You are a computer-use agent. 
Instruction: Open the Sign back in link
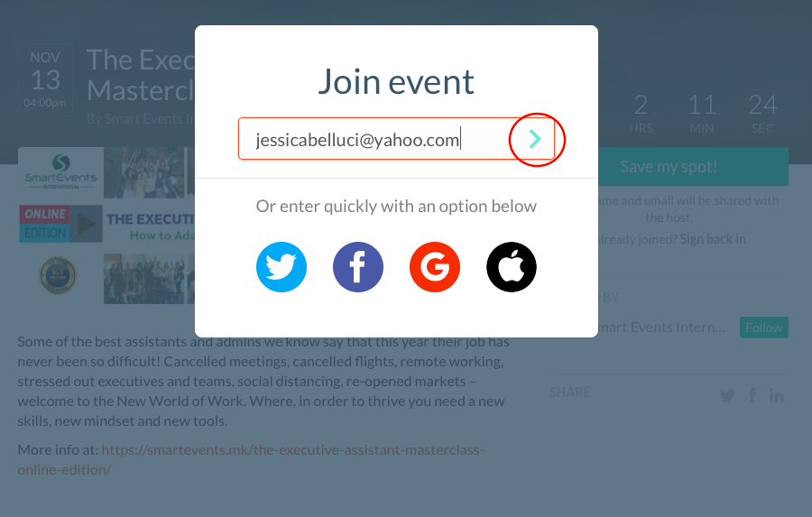(x=713, y=239)
